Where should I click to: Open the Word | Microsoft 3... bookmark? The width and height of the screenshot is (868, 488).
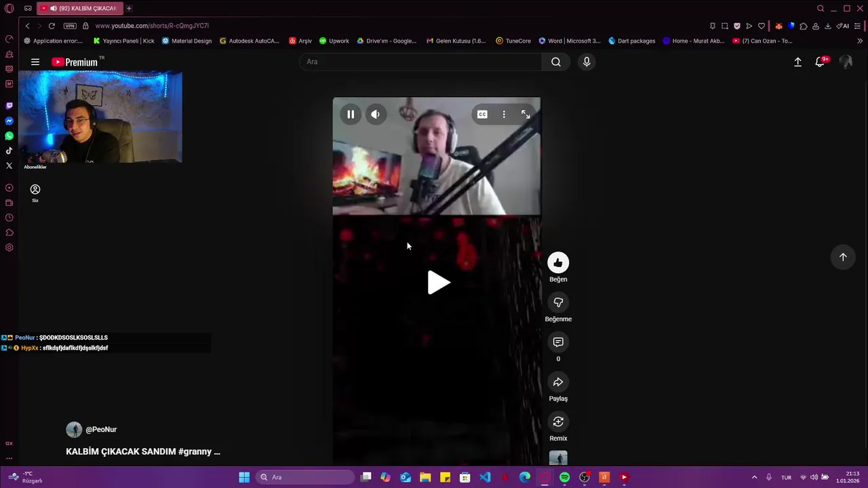(570, 41)
